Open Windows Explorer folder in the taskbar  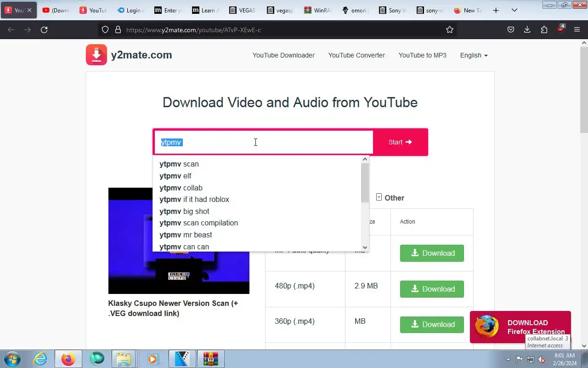(124, 359)
